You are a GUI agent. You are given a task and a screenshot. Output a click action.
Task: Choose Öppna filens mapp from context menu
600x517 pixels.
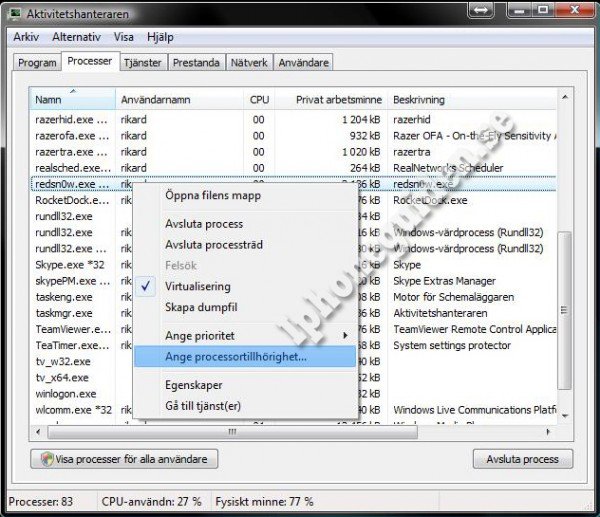[245, 196]
